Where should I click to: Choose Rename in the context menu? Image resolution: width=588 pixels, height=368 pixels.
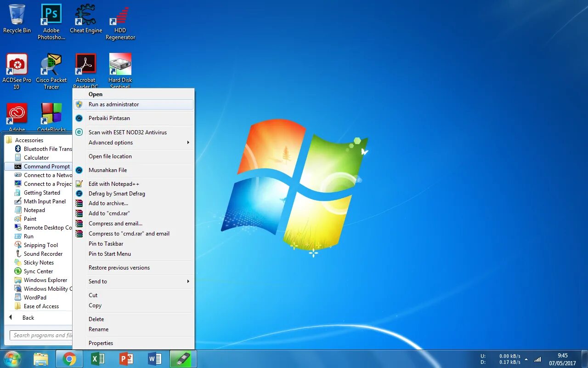click(x=134, y=329)
